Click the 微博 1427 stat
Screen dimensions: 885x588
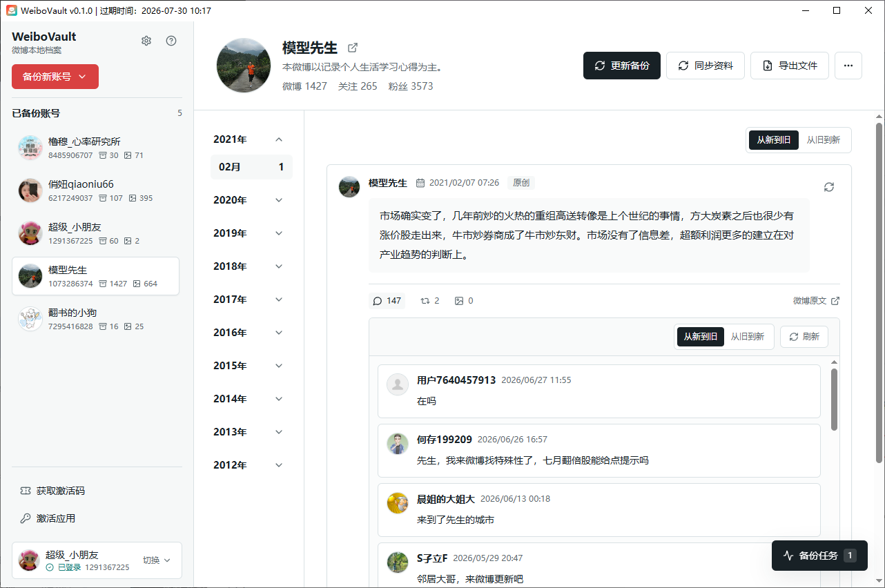pyautogui.click(x=304, y=86)
